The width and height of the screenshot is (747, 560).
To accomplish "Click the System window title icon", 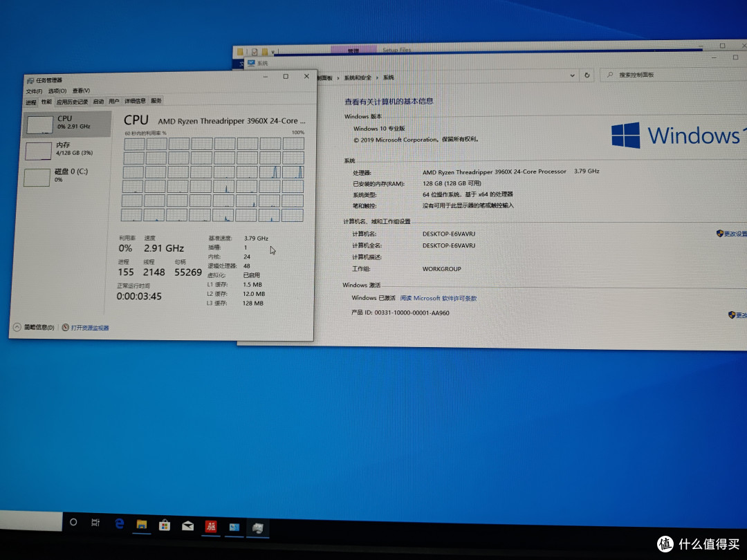I will click(x=251, y=63).
